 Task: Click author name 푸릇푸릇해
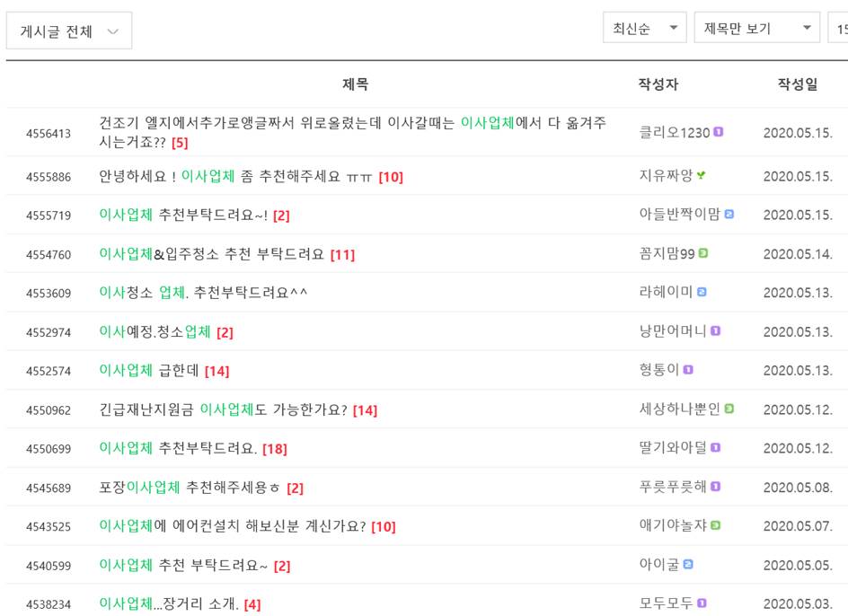click(x=673, y=488)
